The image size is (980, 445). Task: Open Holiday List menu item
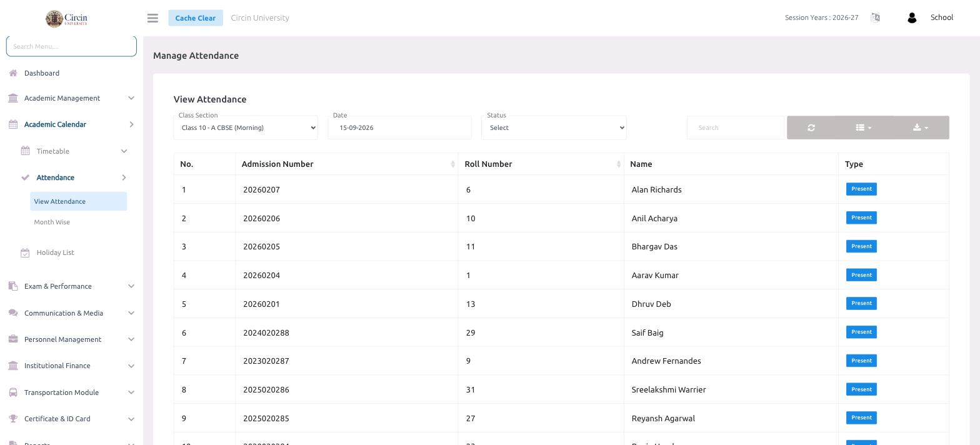pyautogui.click(x=55, y=252)
